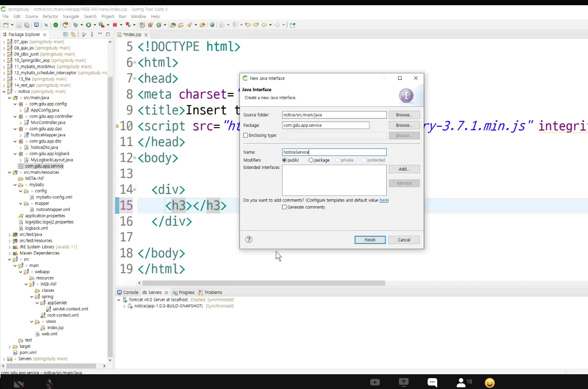The width and height of the screenshot is (588, 389).
Task: Click Add for Extended interfaces
Action: [x=404, y=169]
